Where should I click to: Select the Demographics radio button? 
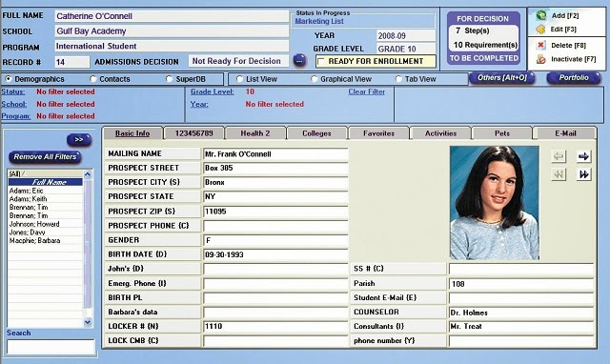pos(8,79)
